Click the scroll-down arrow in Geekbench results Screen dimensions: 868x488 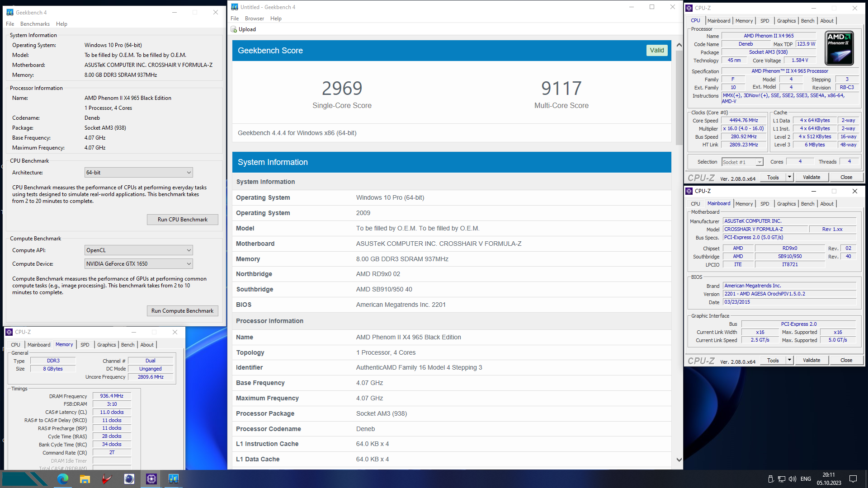[x=679, y=460]
